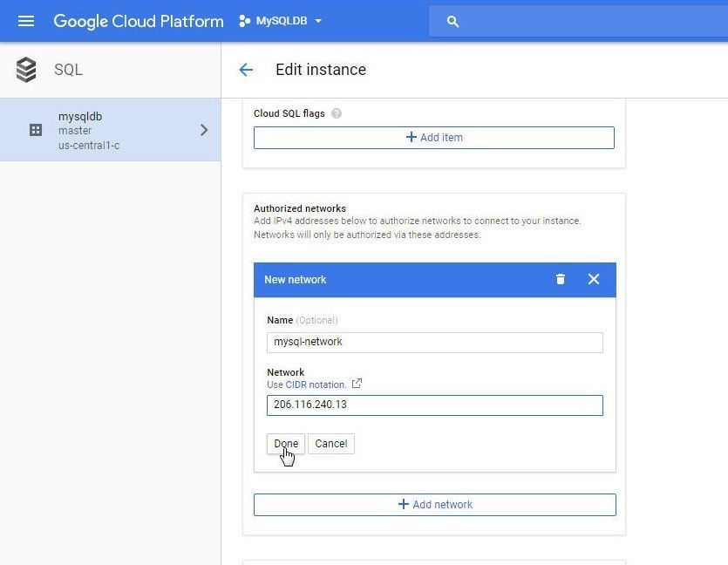Viewport: 728px width, 565px height.
Task: Open the CIDR notation external link icon
Action: click(x=357, y=384)
